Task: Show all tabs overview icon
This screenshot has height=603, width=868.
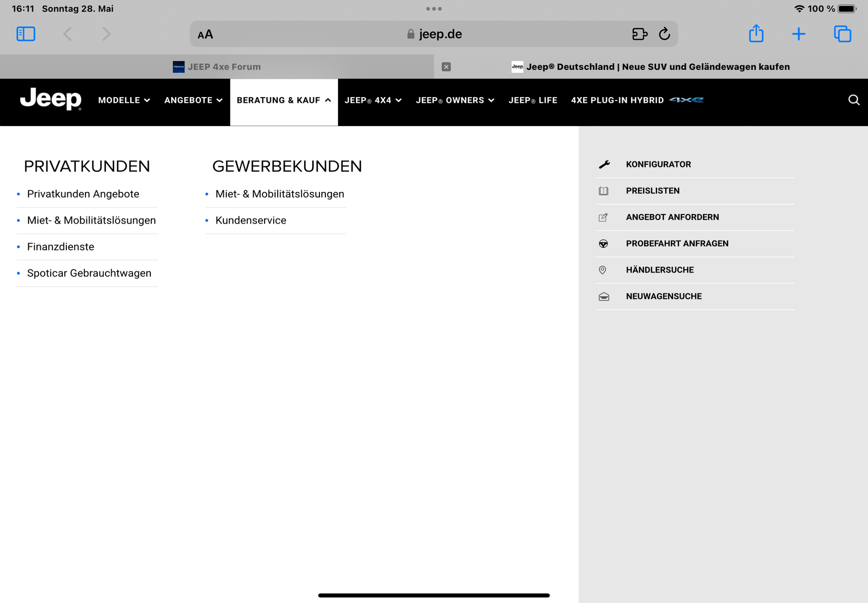Action: pos(842,34)
